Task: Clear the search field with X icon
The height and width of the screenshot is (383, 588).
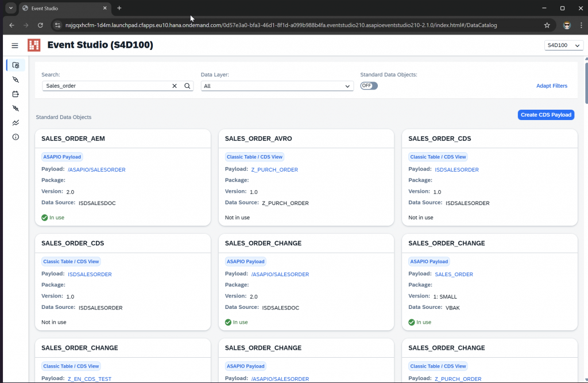Action: [x=175, y=86]
